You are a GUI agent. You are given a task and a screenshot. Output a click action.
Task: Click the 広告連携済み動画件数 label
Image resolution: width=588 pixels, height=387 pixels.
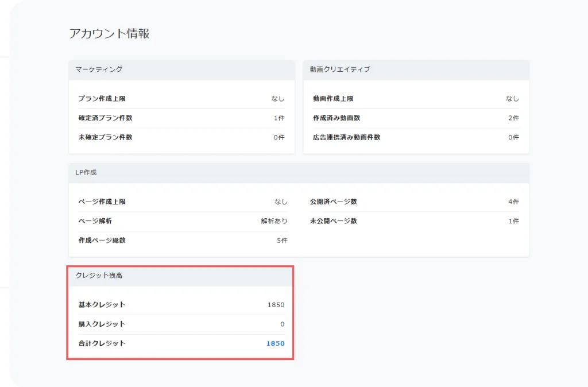pos(346,137)
